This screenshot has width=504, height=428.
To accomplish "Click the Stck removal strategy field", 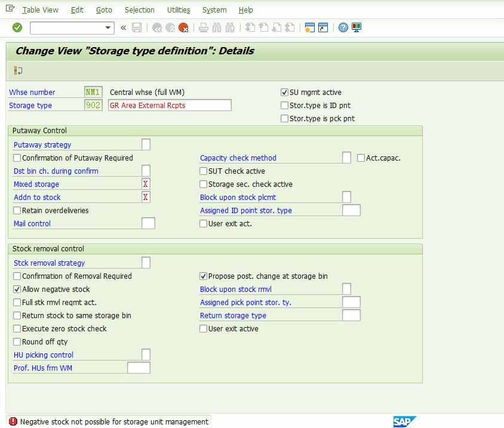I will click(146, 263).
